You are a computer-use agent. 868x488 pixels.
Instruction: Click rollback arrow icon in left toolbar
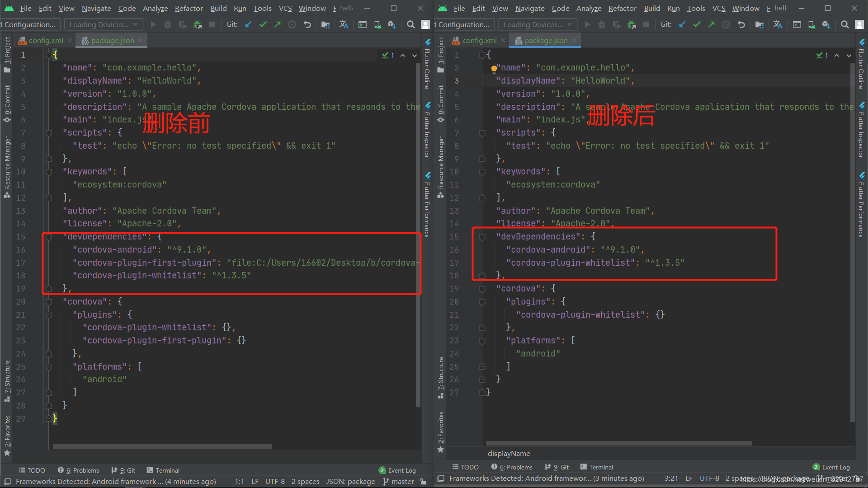click(307, 24)
